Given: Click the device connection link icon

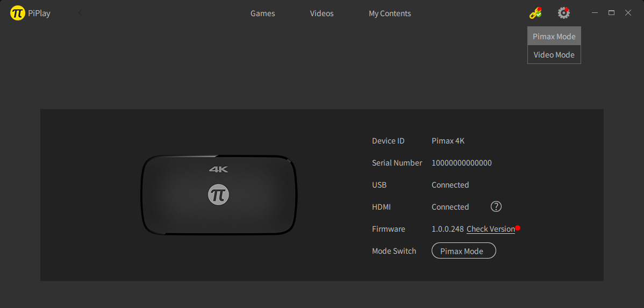Looking at the screenshot, I should tap(535, 13).
